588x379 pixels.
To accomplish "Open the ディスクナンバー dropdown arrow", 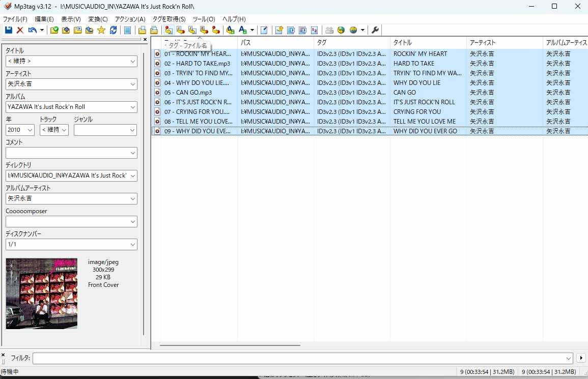I will coord(133,244).
